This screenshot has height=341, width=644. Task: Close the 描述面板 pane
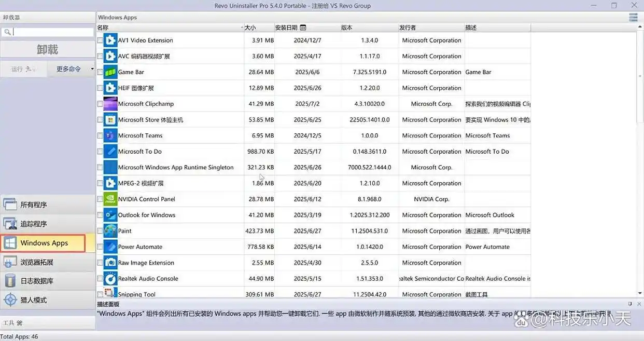tap(639, 304)
